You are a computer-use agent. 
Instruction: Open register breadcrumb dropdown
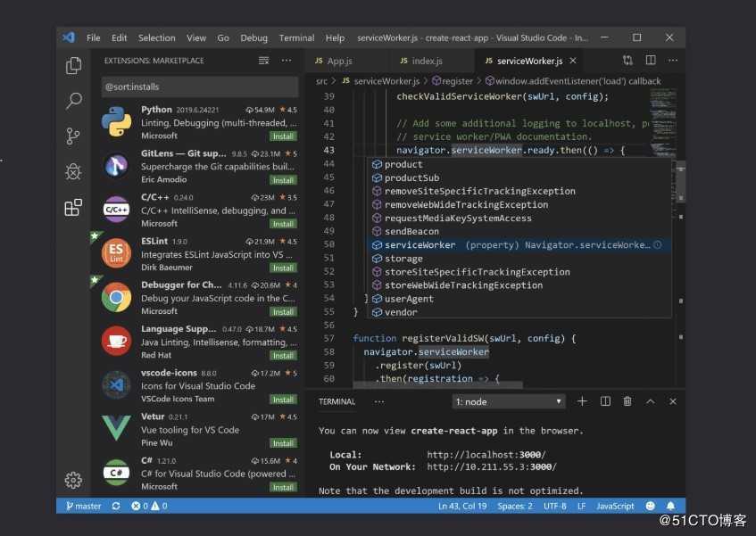pyautogui.click(x=453, y=81)
